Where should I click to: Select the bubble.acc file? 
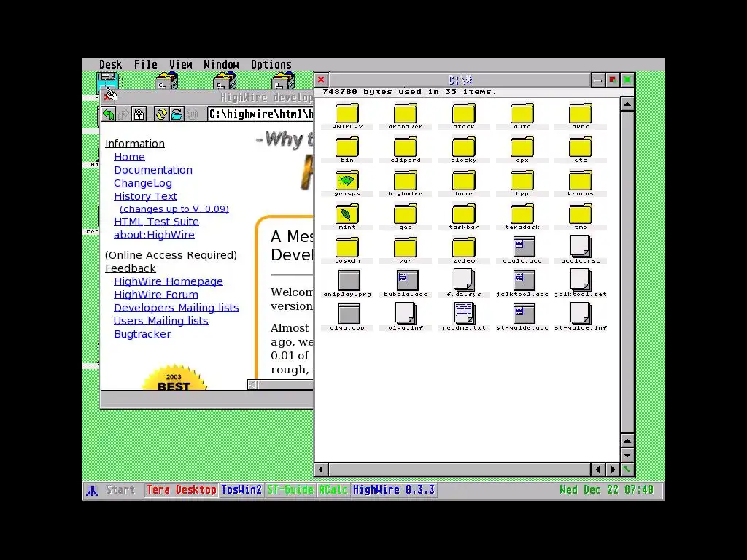pos(406,284)
